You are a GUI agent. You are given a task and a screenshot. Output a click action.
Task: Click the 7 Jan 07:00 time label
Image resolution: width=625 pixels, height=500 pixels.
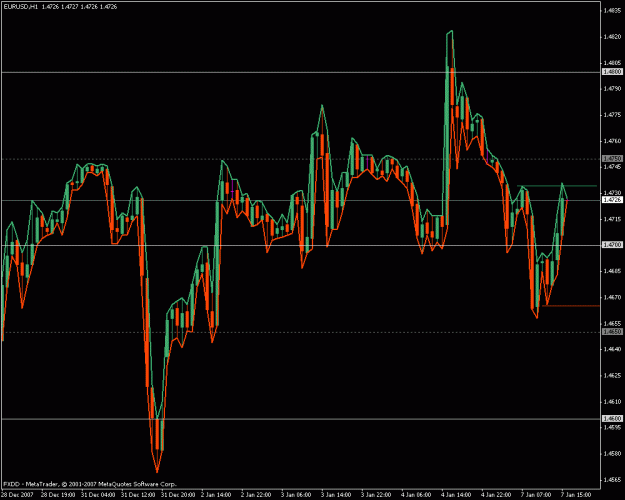pos(537,495)
